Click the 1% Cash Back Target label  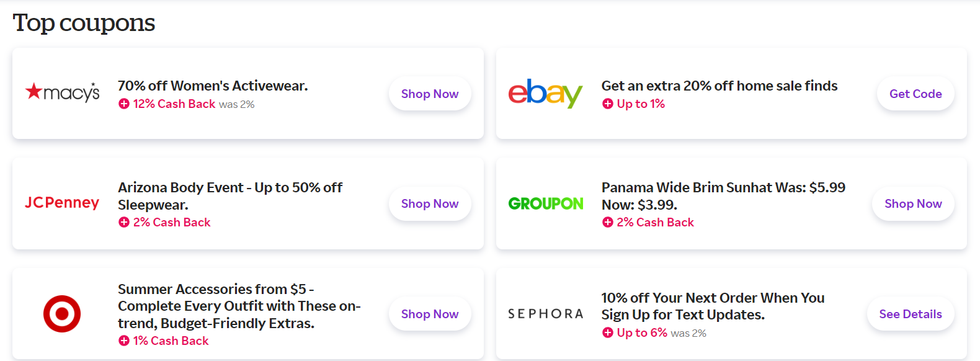(171, 341)
